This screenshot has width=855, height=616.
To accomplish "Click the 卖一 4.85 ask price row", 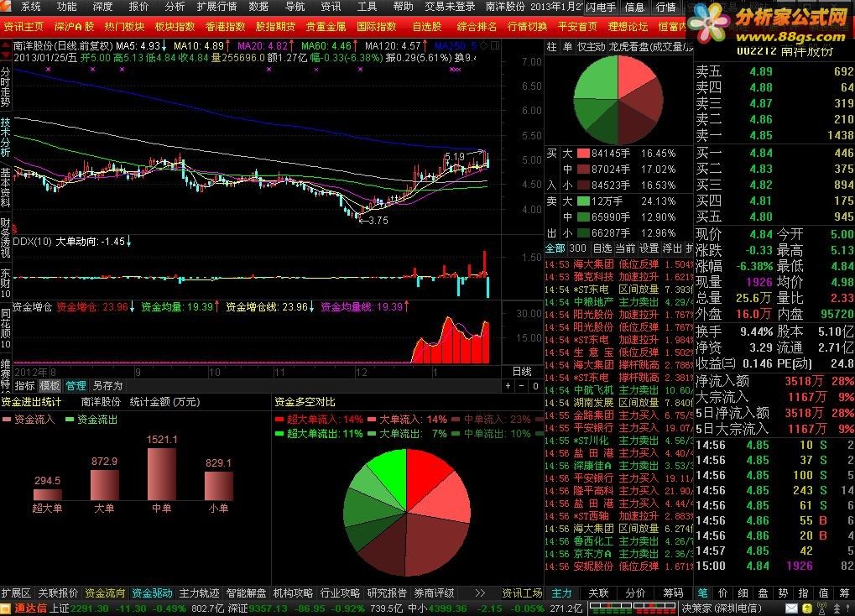I will pos(774,135).
